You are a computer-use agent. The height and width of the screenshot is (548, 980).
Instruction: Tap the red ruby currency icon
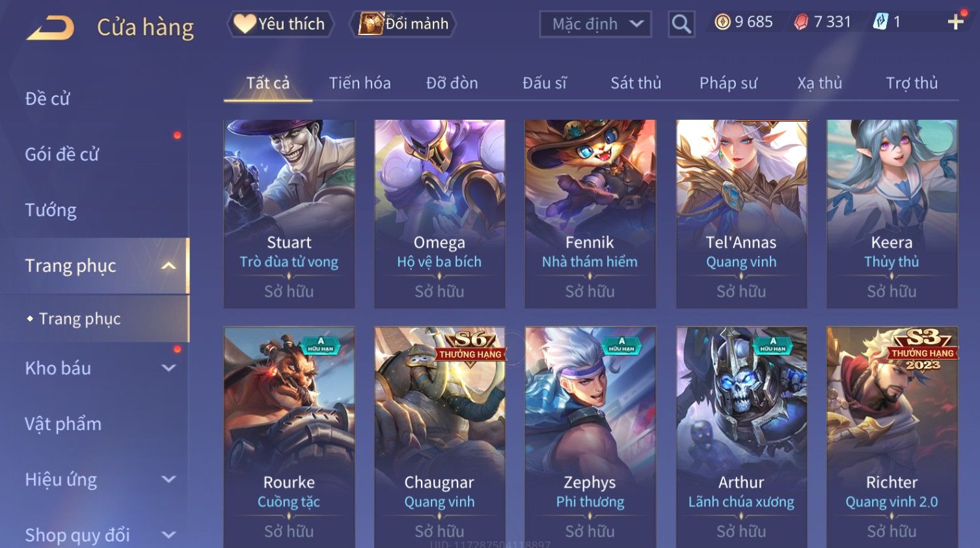(801, 22)
